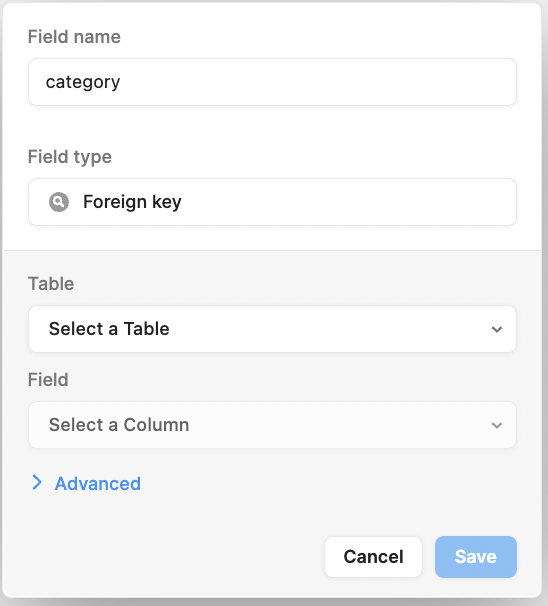The height and width of the screenshot is (606, 548).
Task: Click the Foreign key magnifier icon
Action: (59, 202)
